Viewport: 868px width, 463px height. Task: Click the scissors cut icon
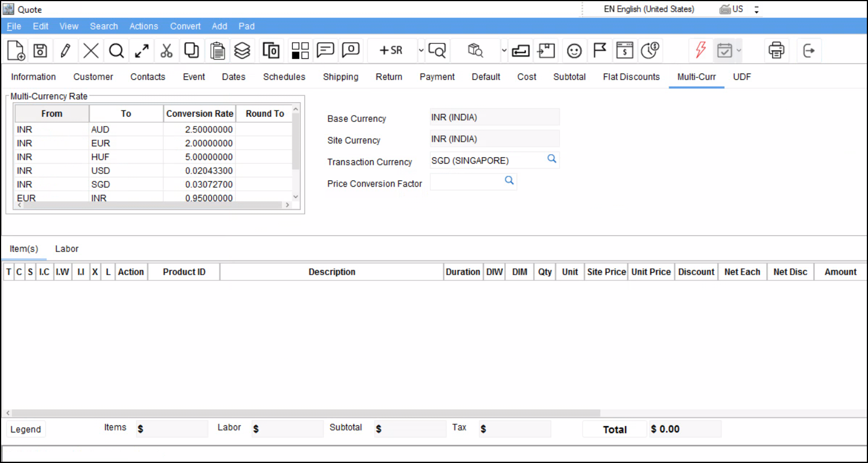tap(166, 51)
